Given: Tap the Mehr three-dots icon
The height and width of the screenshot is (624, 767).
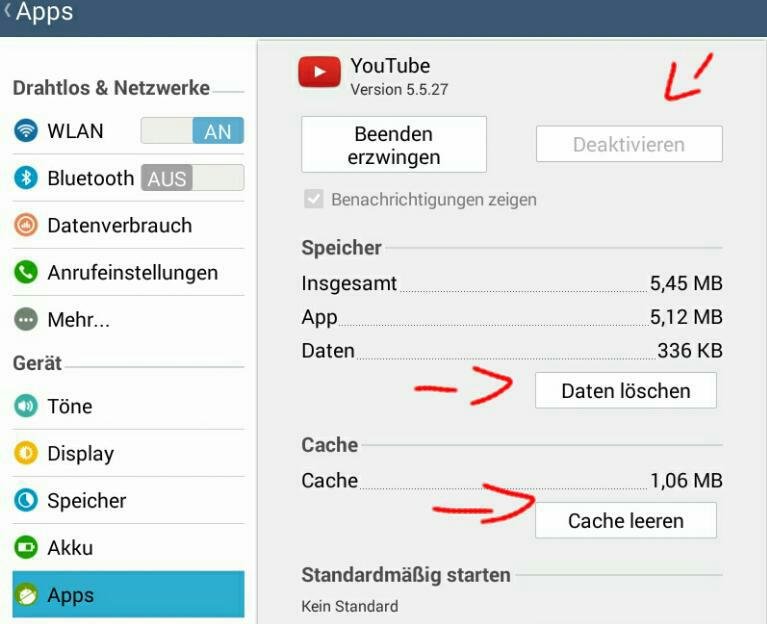Looking at the screenshot, I should tap(25, 319).
